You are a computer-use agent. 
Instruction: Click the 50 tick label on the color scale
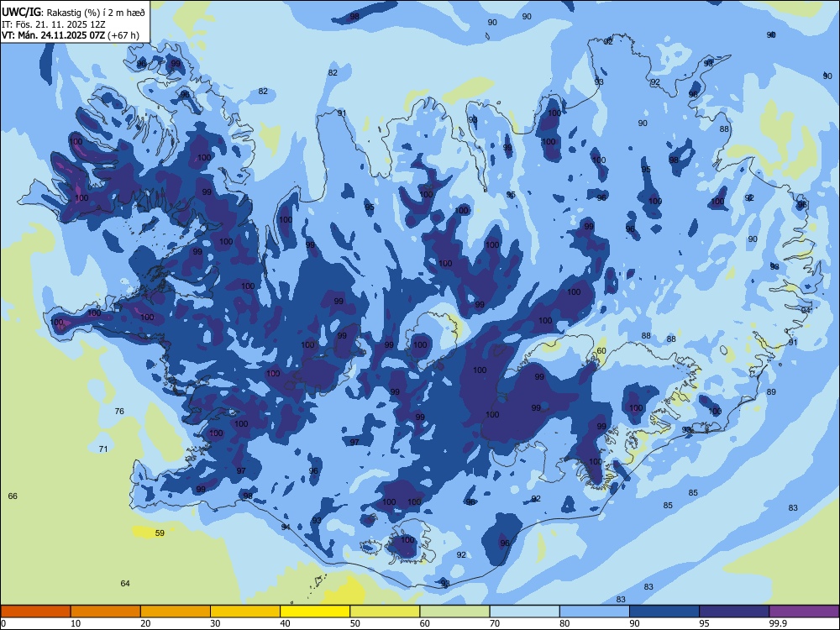pos(355,623)
